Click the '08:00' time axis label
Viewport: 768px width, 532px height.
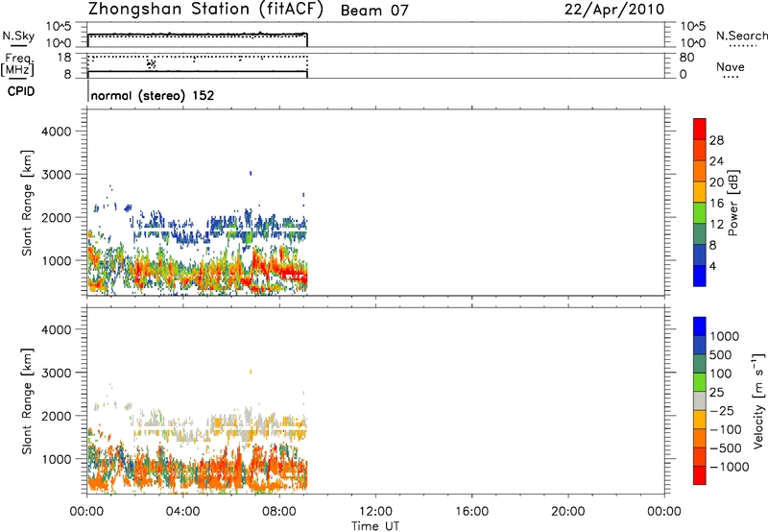tap(279, 512)
